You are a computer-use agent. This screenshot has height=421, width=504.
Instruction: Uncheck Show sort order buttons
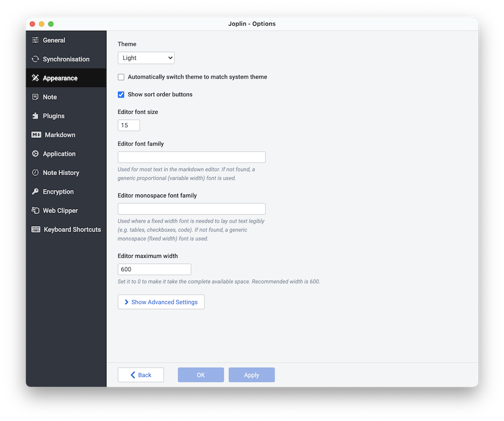coord(121,94)
